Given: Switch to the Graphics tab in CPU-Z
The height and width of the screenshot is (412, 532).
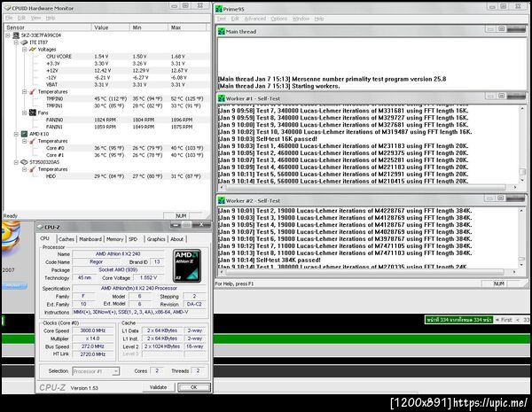Looking at the screenshot, I should click(156, 239).
